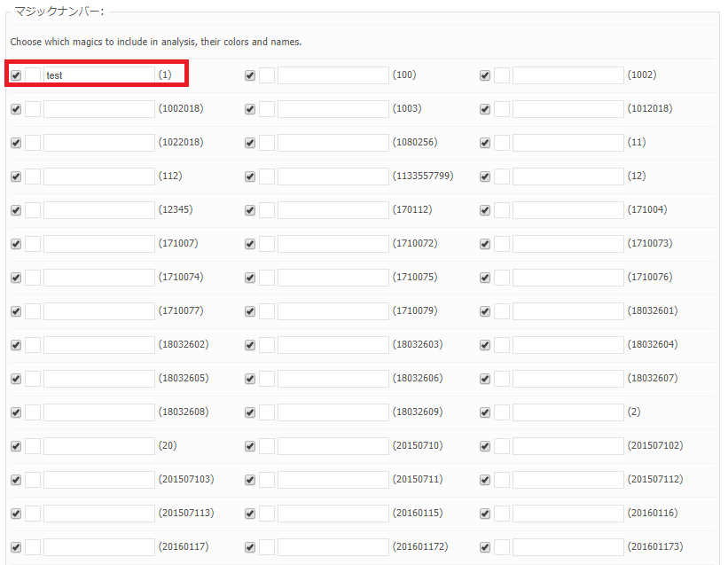Open color swatch for magic (1)

coord(33,75)
